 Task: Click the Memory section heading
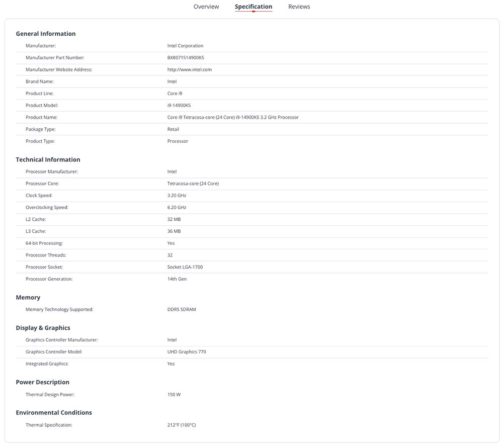tap(28, 298)
